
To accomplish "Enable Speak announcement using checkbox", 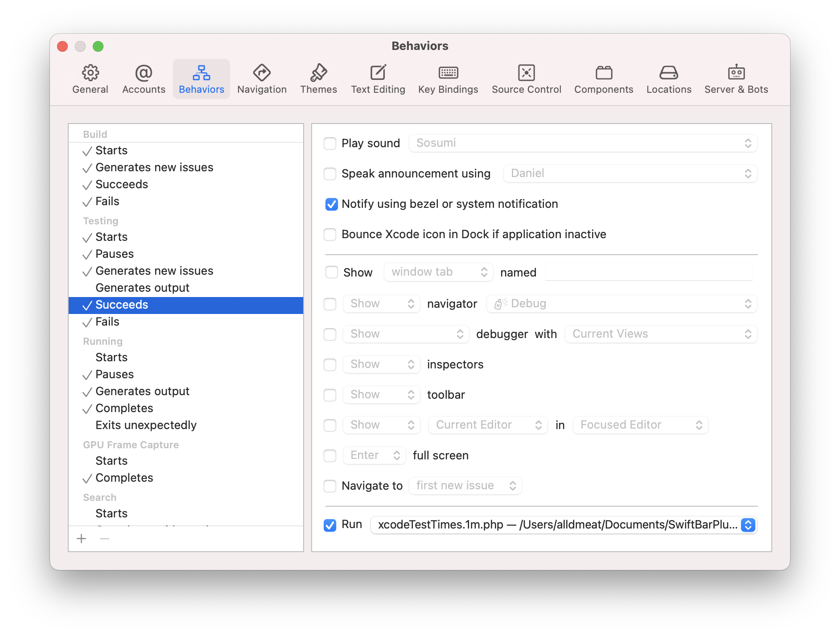I will (x=330, y=174).
